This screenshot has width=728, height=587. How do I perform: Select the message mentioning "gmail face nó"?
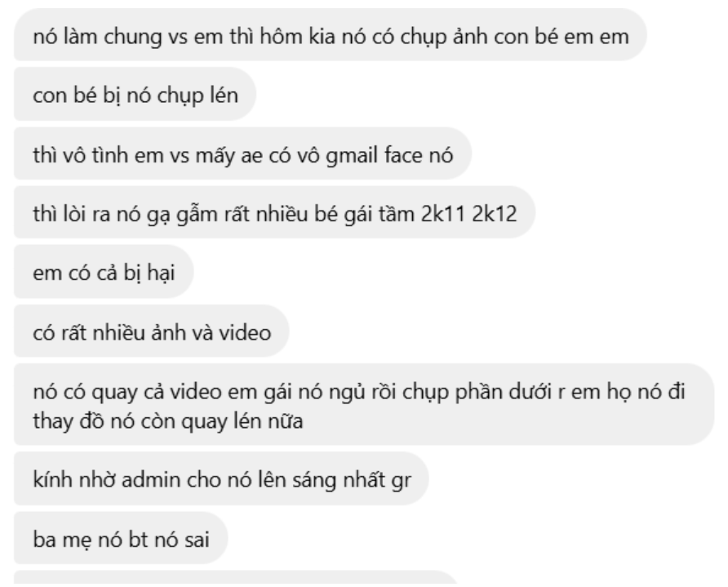coord(243,153)
